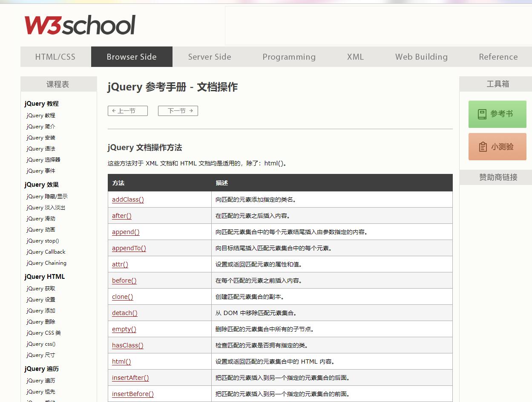The height and width of the screenshot is (402, 532).
Task: Open the 参考书 reference book button
Action: 497,114
